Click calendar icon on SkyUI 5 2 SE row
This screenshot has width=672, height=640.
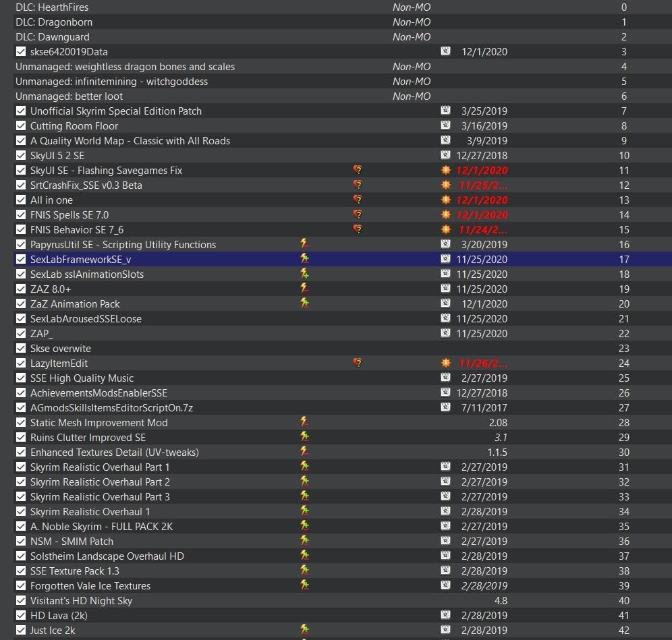click(x=446, y=155)
